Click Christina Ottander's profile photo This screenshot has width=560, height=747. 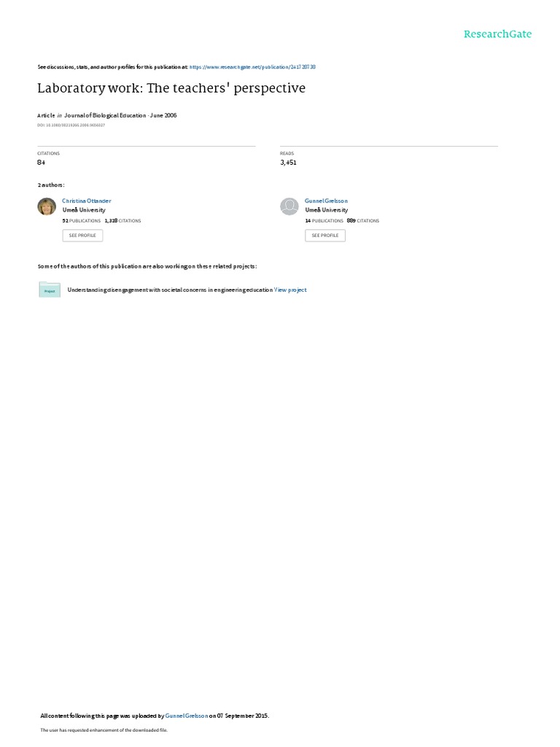47,206
